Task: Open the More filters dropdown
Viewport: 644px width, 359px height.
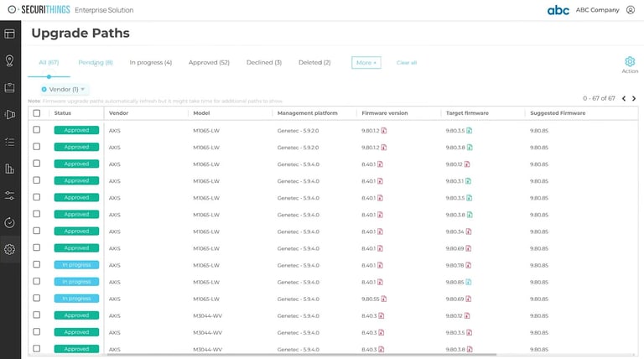Action: 366,62
